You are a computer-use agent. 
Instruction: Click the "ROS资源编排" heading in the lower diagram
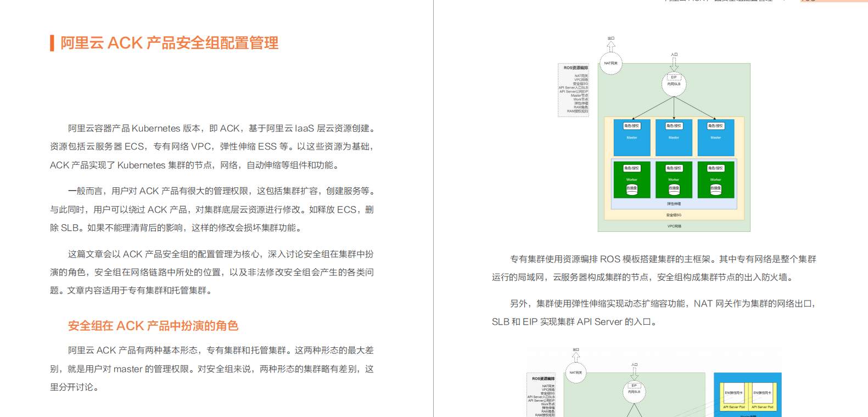click(x=543, y=379)
